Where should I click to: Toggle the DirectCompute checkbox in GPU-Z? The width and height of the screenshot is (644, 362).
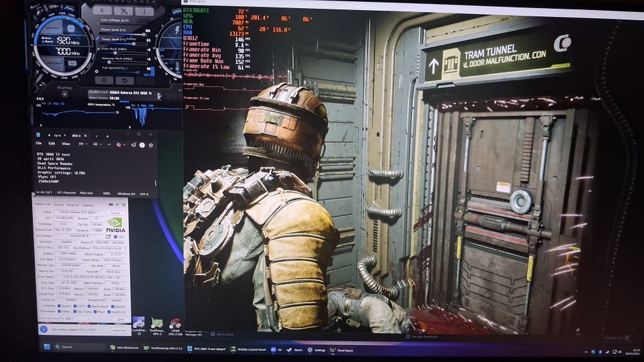[89, 306]
